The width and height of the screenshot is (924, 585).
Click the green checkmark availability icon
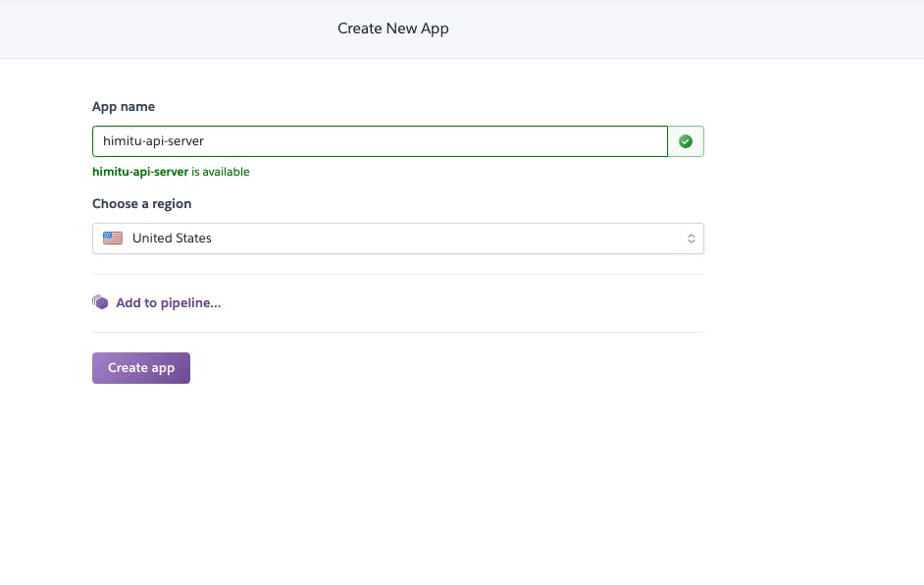click(686, 141)
